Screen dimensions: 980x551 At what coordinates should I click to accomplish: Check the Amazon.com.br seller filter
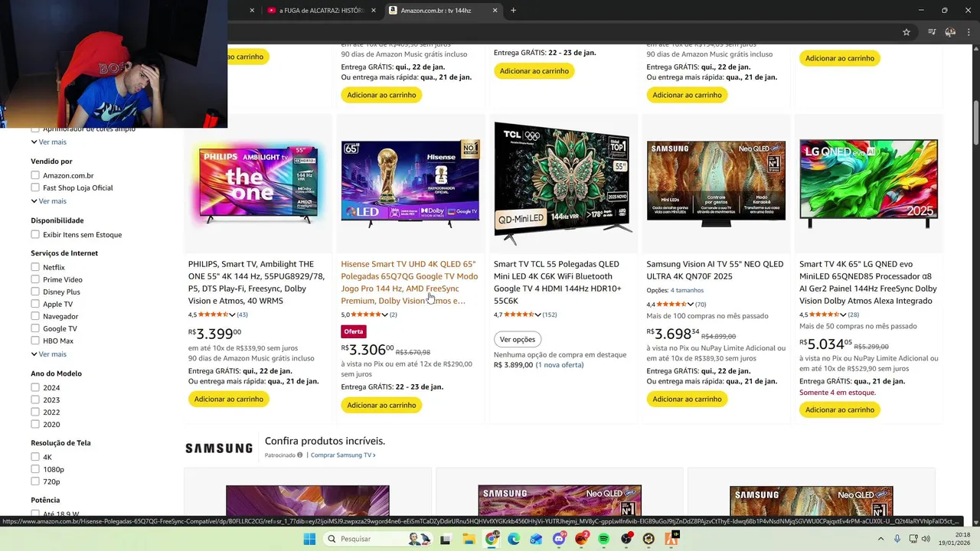[x=35, y=175]
